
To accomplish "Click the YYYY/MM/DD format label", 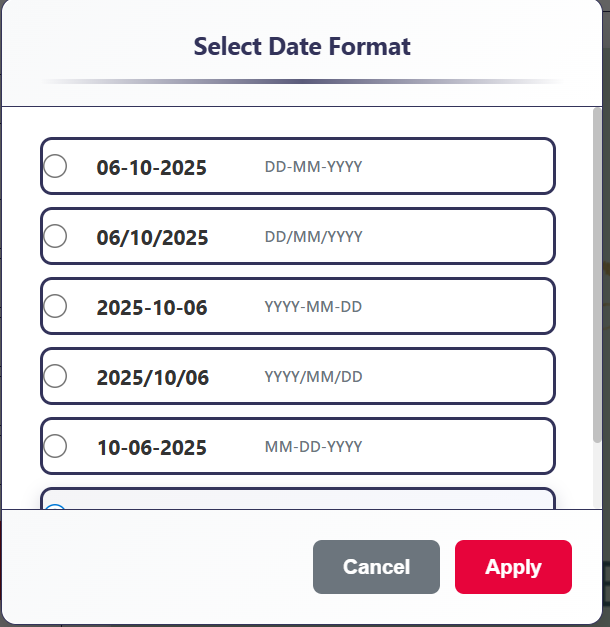I will pyautogui.click(x=313, y=377).
